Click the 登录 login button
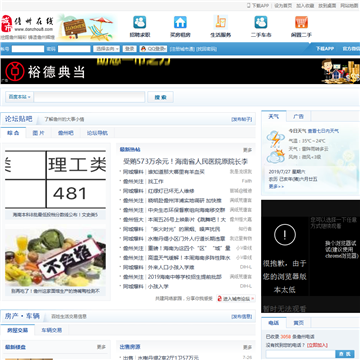Viewport: 360px width, 360px height. coord(129,49)
